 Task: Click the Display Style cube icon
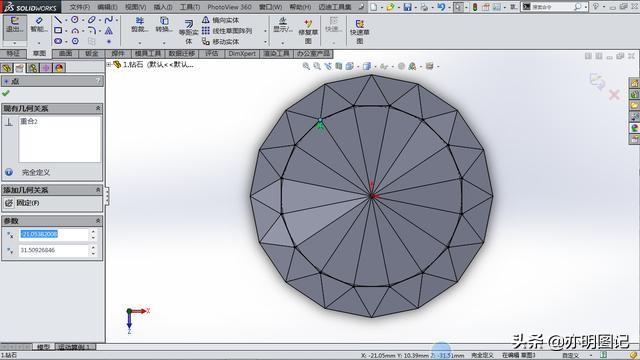pos(367,66)
